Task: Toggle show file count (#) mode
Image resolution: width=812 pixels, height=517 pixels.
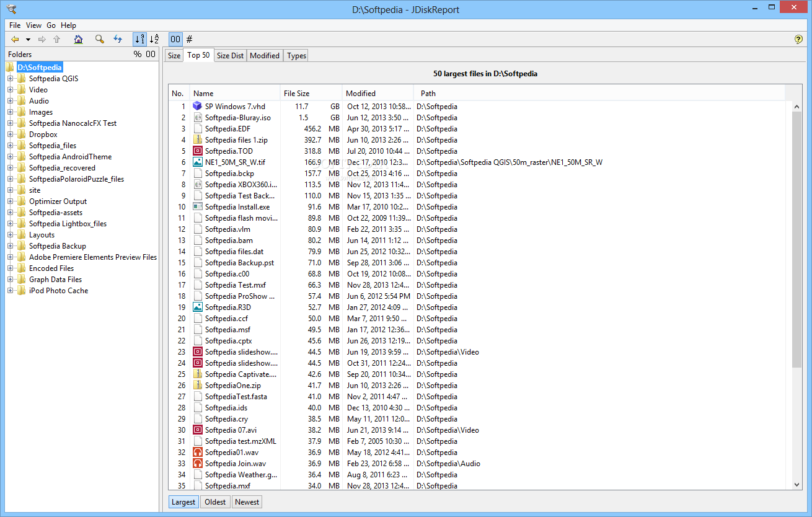Action: click(190, 39)
